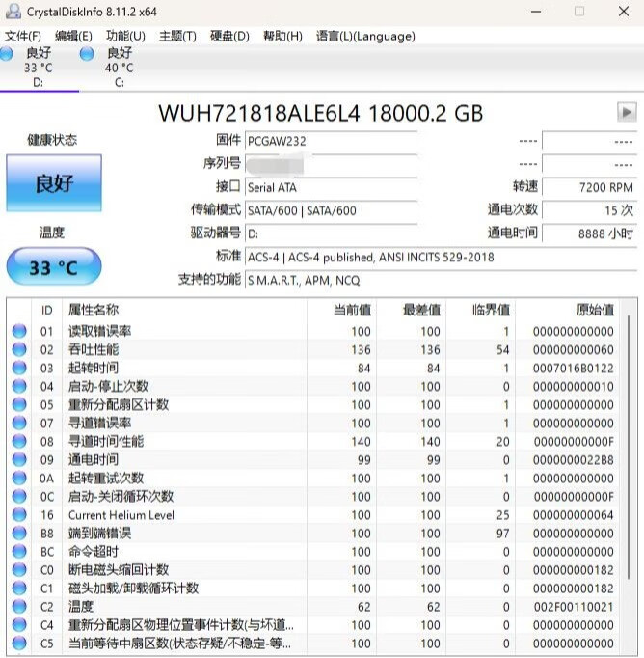Click the 原始值 column header

(568, 310)
